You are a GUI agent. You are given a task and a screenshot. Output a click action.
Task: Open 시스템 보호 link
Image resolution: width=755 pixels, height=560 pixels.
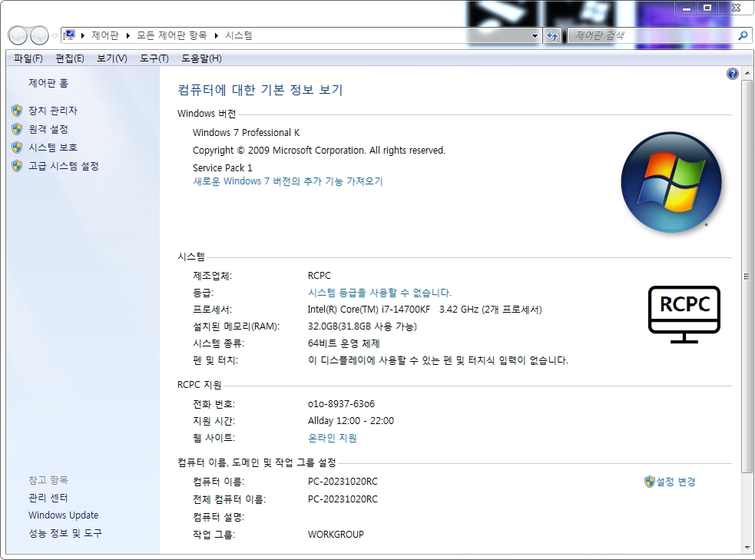[53, 147]
